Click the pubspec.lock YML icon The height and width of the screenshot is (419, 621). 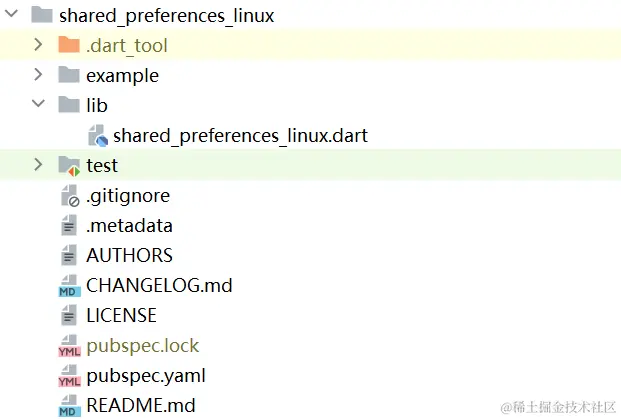click(x=69, y=346)
